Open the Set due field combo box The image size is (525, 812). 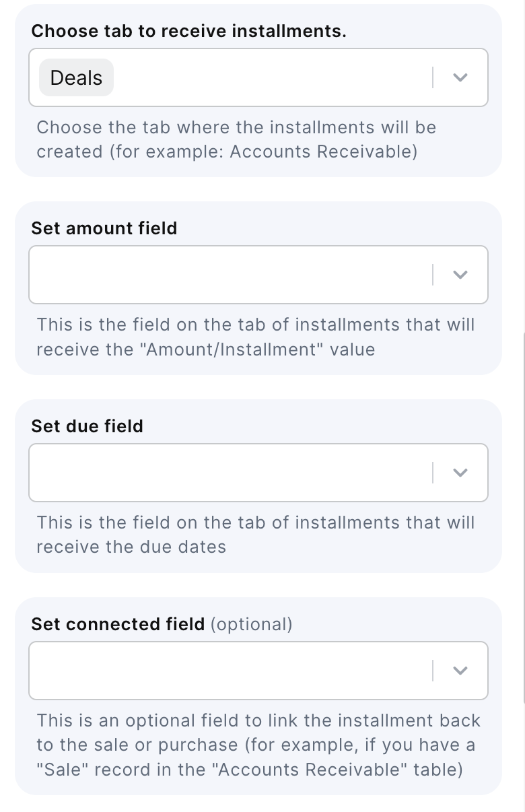229,473
